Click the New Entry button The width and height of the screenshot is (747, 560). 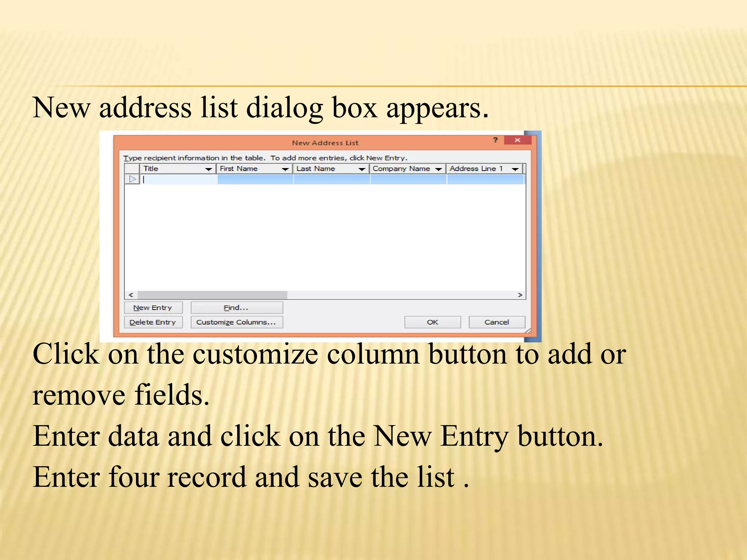(x=153, y=308)
